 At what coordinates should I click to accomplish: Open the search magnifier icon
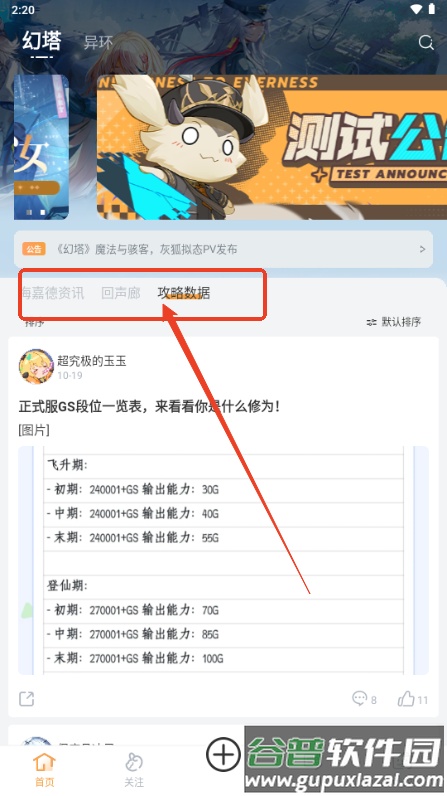426,43
